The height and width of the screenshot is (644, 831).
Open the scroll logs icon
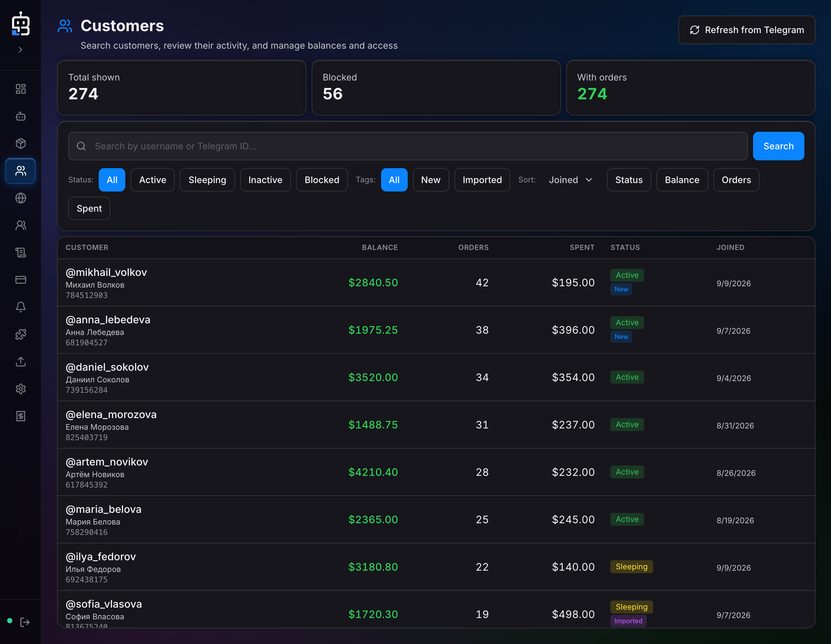pos(20,253)
